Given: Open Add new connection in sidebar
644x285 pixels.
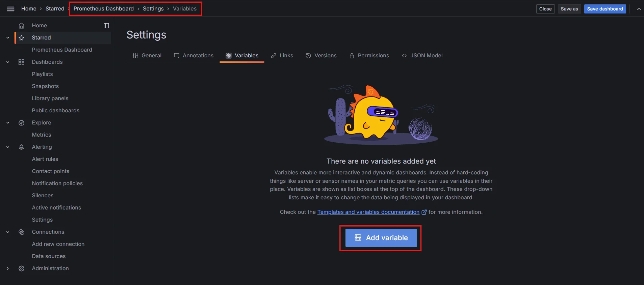Looking at the screenshot, I should point(58,244).
